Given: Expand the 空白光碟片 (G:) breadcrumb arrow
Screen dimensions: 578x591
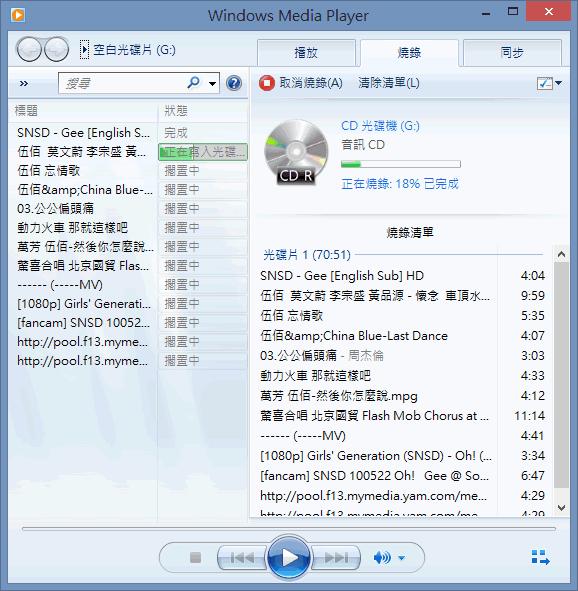Looking at the screenshot, I should [x=84, y=50].
